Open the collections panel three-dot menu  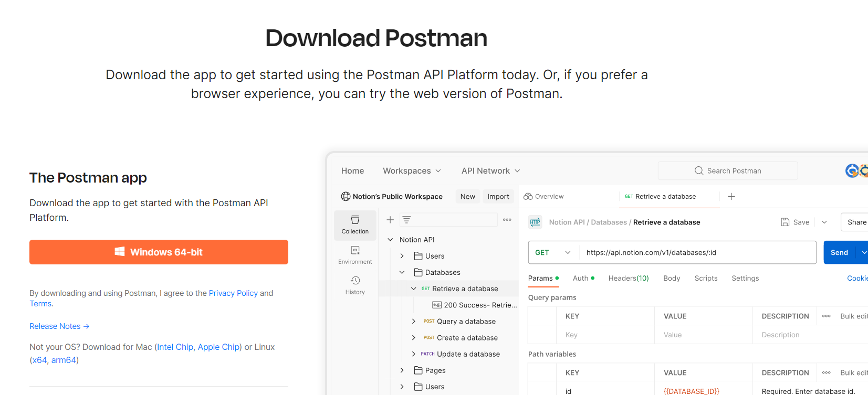click(x=507, y=220)
